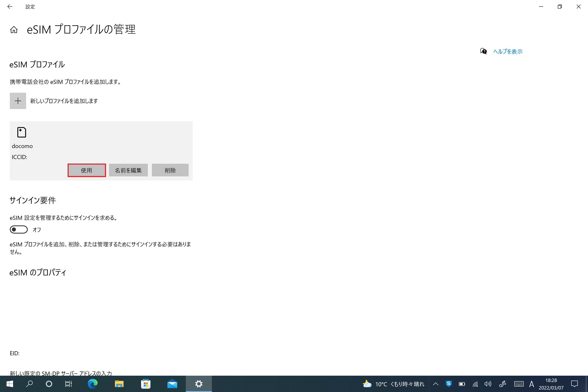Image resolution: width=588 pixels, height=392 pixels.
Task: Minimize the Settings window
Action: point(541,7)
